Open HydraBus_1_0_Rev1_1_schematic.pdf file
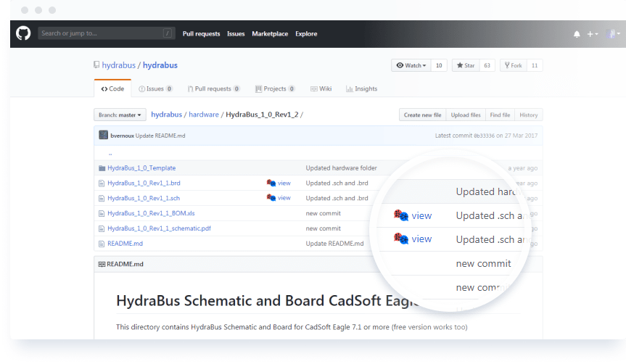 159,228
